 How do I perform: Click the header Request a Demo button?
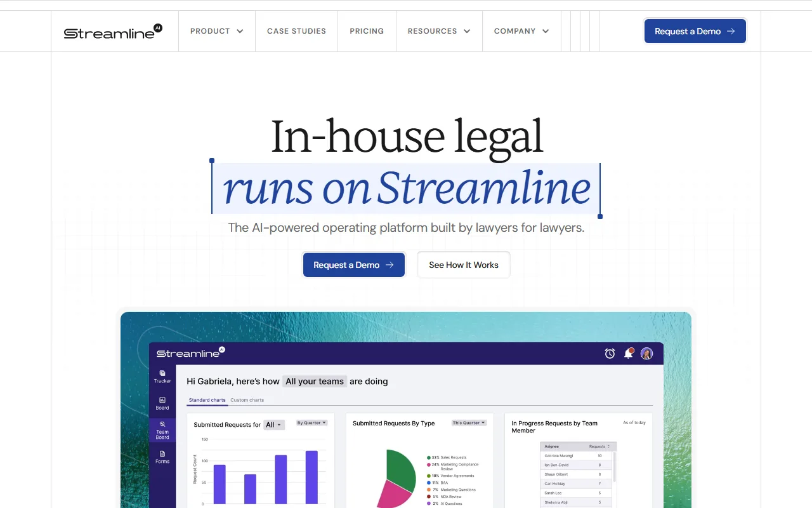coord(695,31)
